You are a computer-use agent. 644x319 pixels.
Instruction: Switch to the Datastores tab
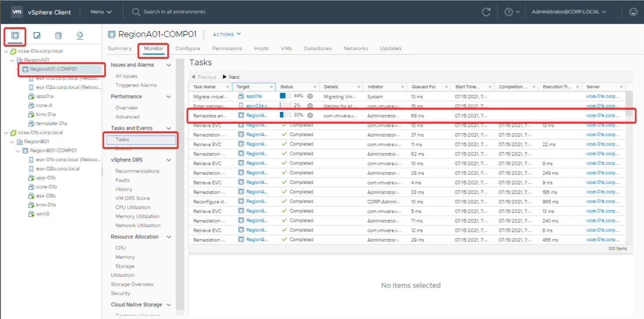[318, 49]
